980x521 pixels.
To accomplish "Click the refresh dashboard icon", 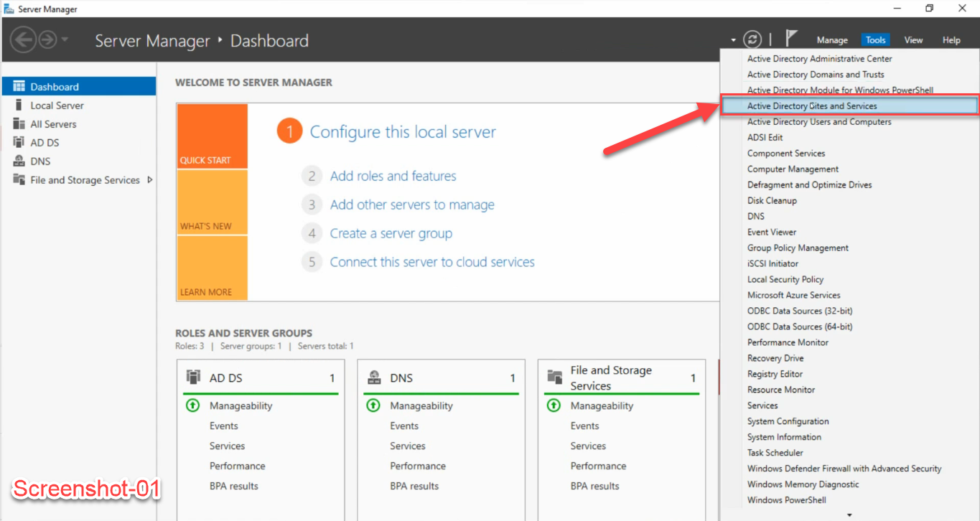I will point(752,39).
